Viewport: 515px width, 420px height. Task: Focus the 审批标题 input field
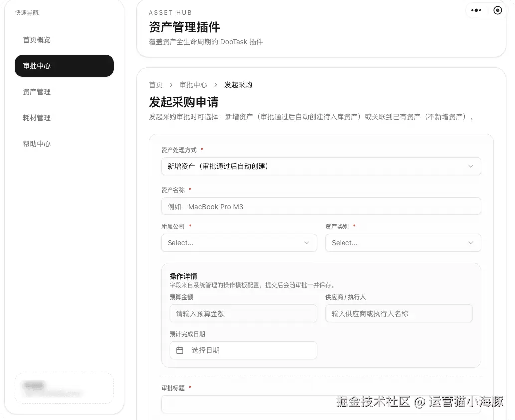coord(321,404)
